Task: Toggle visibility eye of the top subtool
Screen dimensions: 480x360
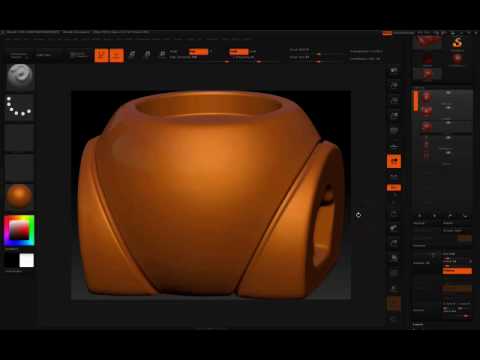Action: (x=448, y=93)
